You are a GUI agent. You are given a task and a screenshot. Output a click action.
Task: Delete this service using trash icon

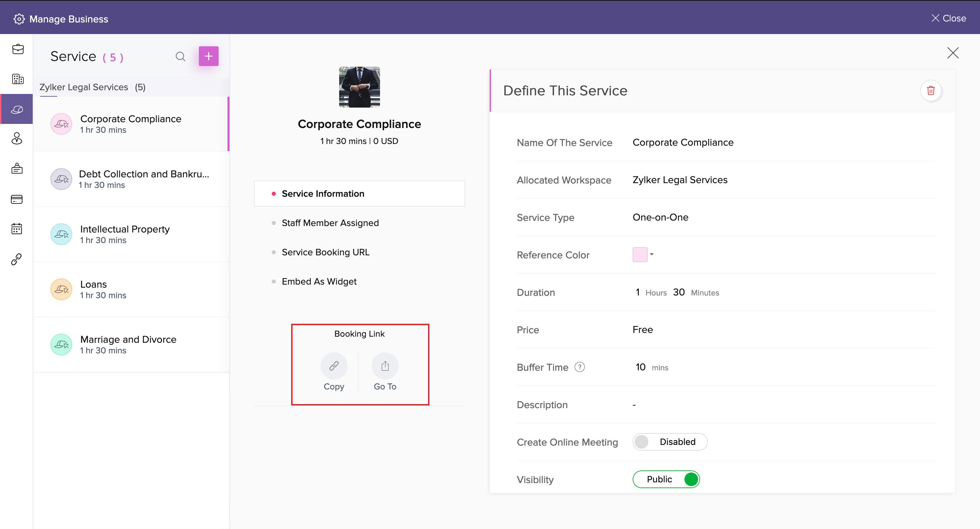pyautogui.click(x=931, y=91)
